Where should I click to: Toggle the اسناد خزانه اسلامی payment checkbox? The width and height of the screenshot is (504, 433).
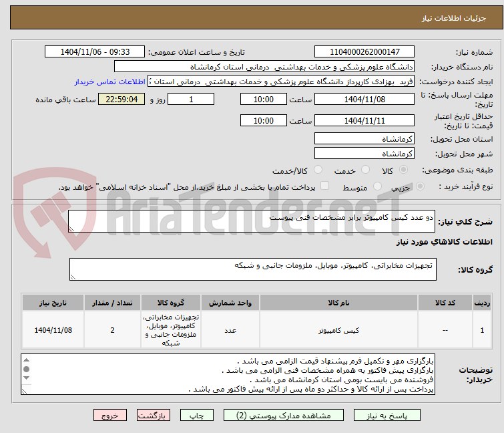pos(325,186)
